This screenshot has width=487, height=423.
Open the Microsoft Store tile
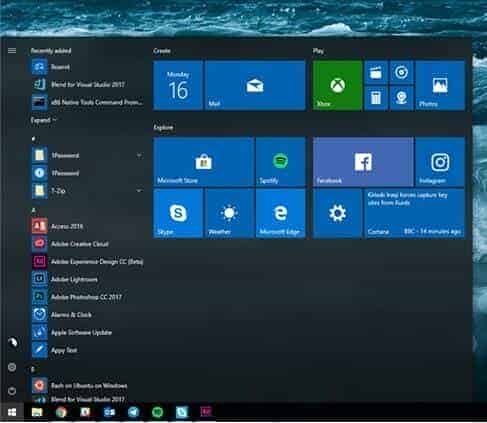tap(204, 162)
